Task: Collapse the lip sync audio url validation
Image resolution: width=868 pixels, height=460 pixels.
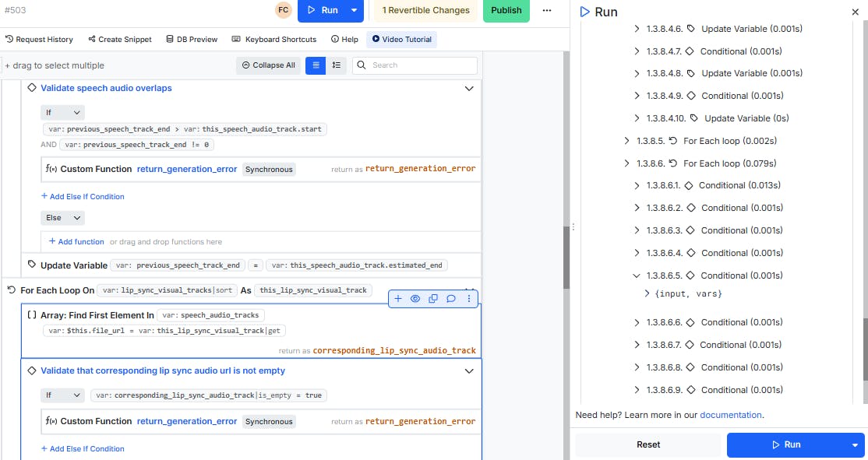Action: pyautogui.click(x=469, y=371)
